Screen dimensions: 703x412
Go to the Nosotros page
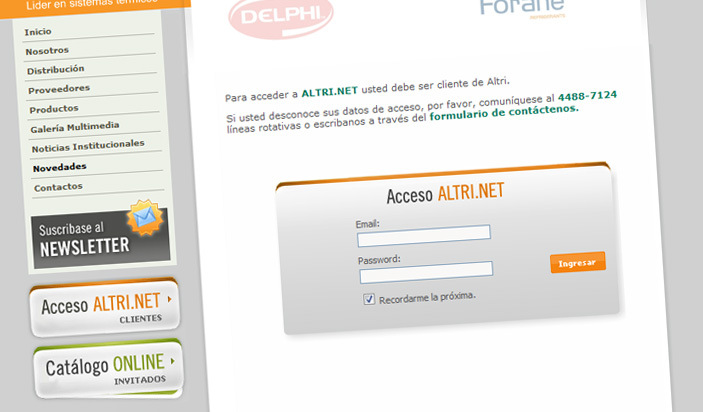47,51
